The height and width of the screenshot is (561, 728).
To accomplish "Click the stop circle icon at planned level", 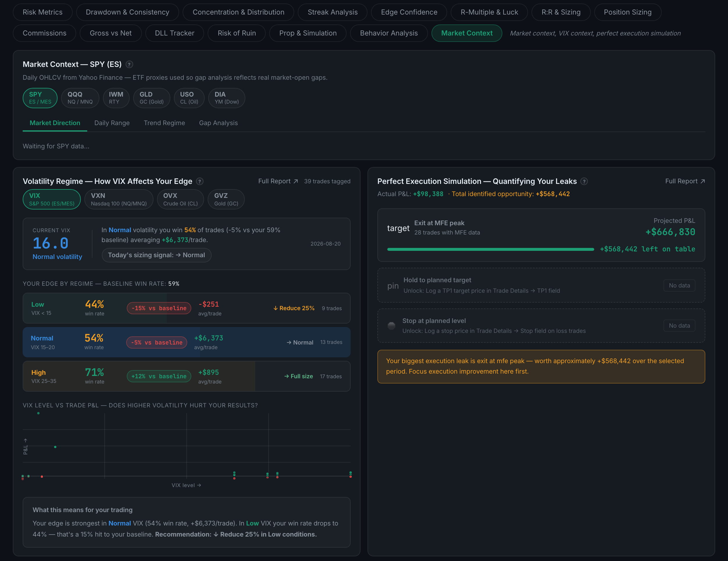I will pos(392,326).
